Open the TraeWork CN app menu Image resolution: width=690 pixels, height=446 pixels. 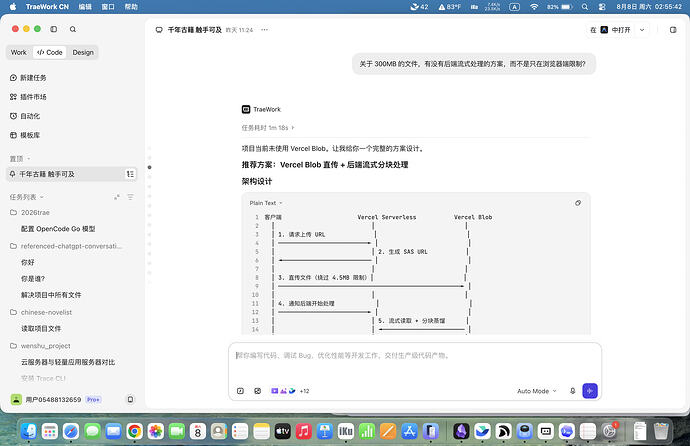(47, 7)
